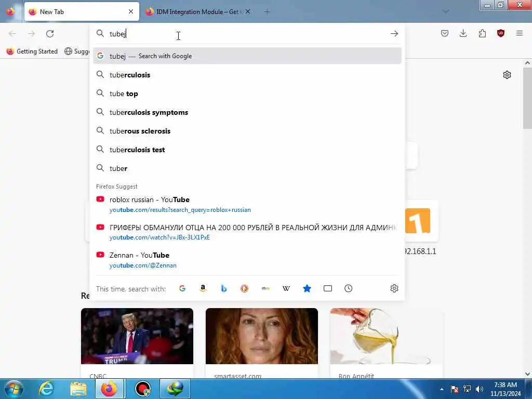Open the Pocket save icon
This screenshot has width=532, height=399.
[445, 33]
